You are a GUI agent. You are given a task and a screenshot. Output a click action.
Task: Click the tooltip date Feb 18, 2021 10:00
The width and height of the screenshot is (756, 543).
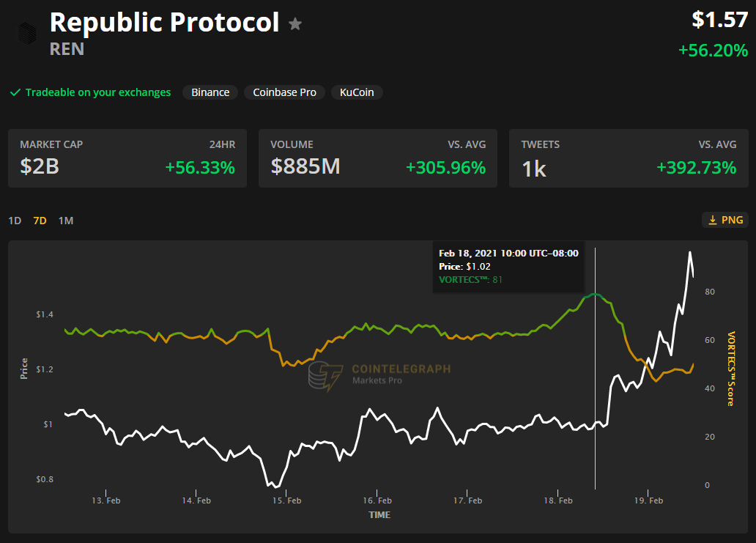pyautogui.click(x=508, y=253)
